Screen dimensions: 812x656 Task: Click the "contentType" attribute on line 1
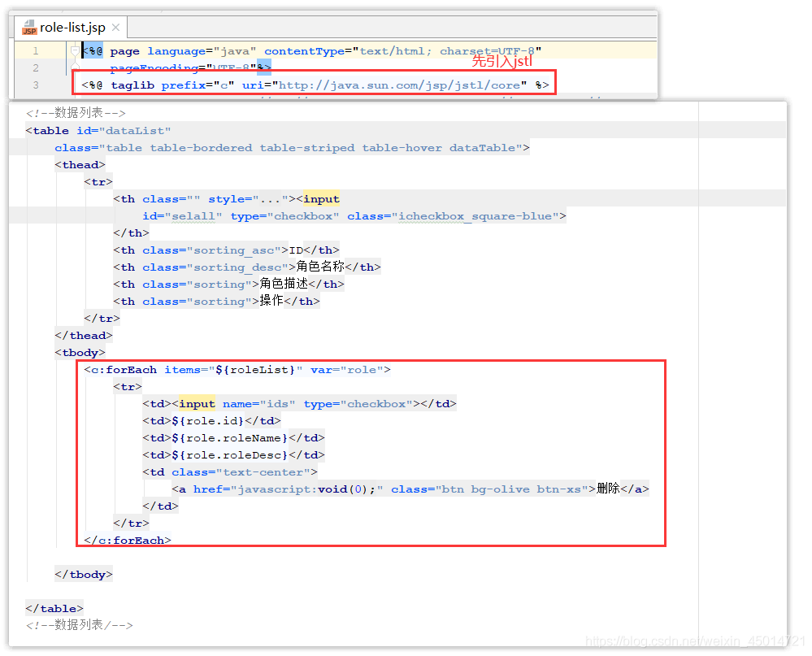click(x=304, y=50)
